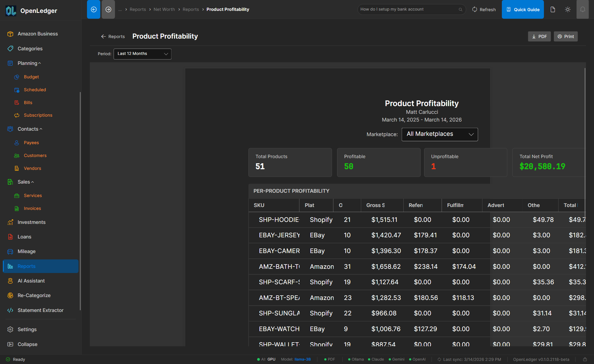Open the Mileage tracker
This screenshot has height=364, width=594.
(x=26, y=251)
